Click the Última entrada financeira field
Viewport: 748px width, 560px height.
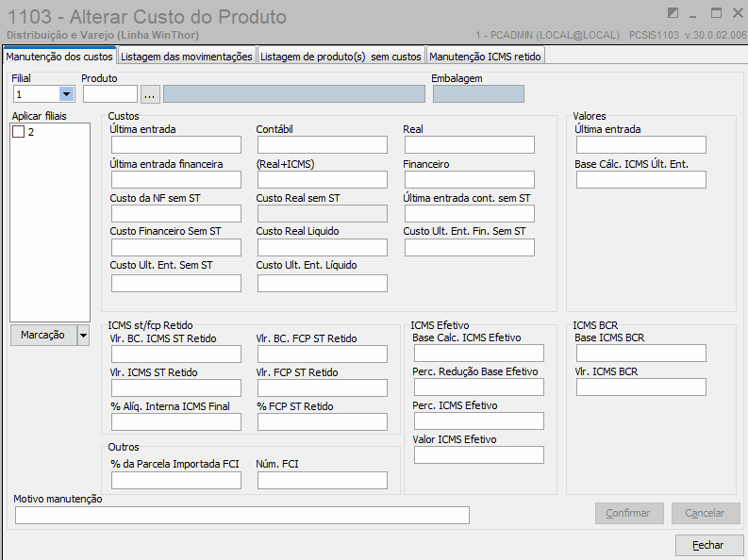176,180
